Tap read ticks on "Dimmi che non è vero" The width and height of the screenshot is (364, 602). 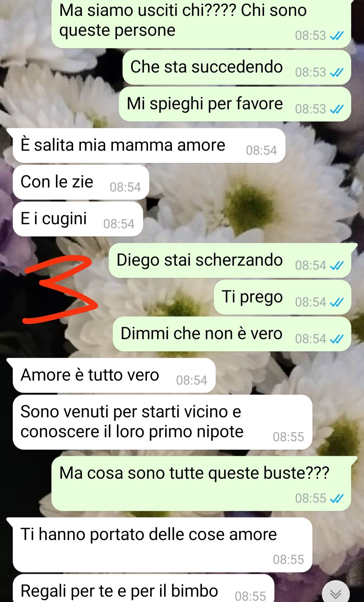pyautogui.click(x=336, y=339)
